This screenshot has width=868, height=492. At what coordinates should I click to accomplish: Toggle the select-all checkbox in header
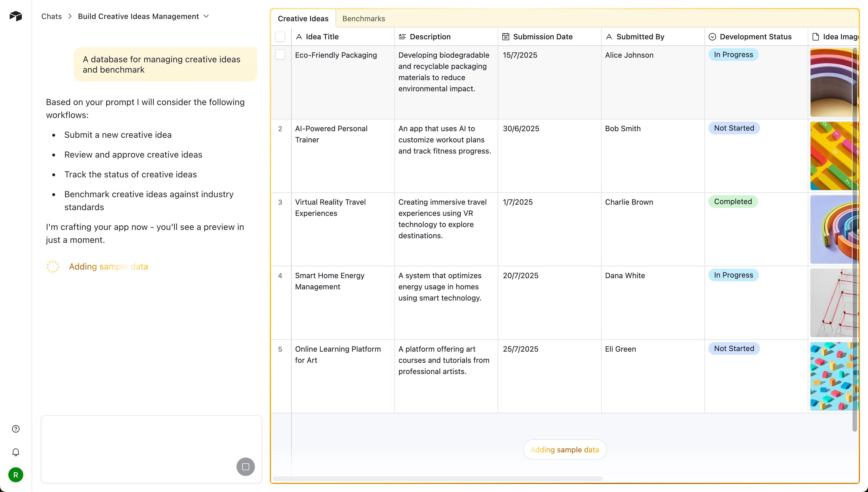point(280,37)
